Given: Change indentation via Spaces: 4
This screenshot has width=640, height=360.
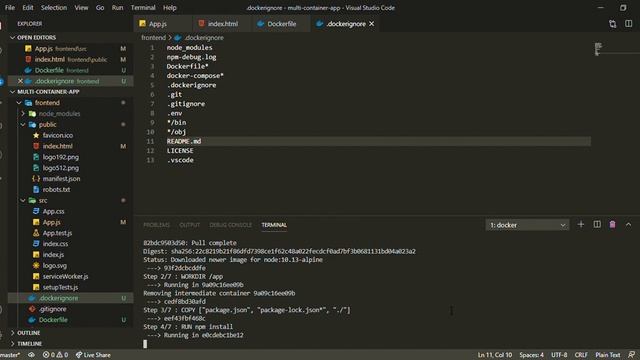Looking at the screenshot, I should (531, 355).
